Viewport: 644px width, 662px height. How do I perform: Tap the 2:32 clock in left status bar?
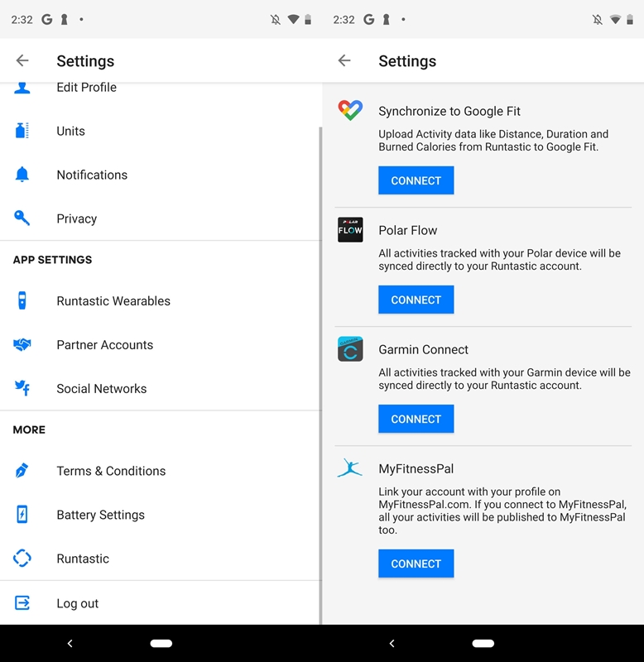(22, 20)
